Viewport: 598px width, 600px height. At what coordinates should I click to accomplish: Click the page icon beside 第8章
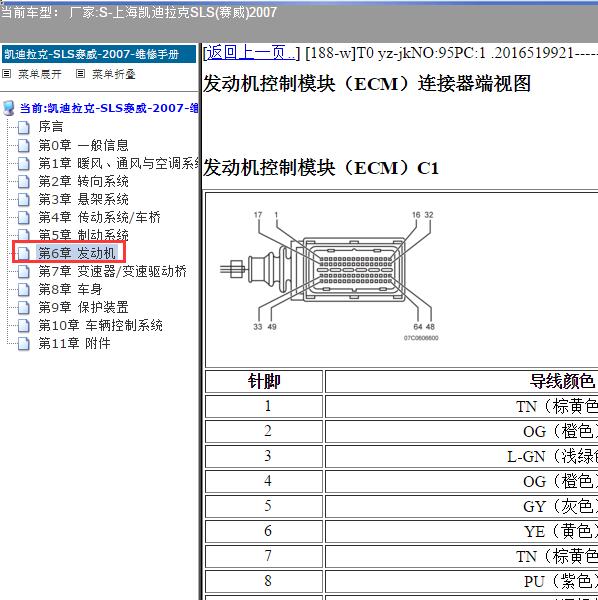point(24,290)
